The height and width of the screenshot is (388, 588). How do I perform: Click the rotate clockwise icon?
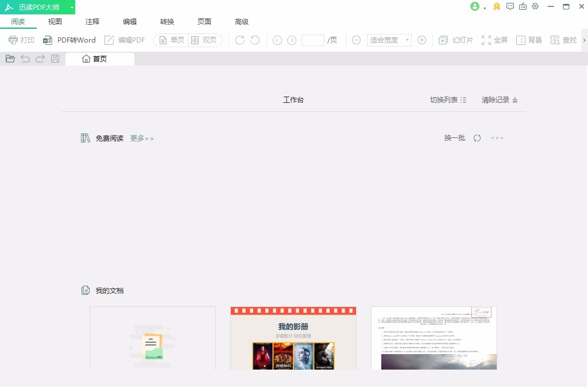[x=239, y=40]
